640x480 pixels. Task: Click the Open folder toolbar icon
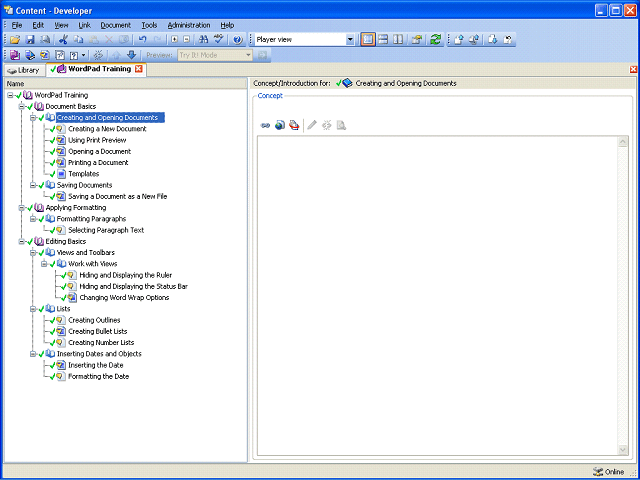tap(15, 40)
